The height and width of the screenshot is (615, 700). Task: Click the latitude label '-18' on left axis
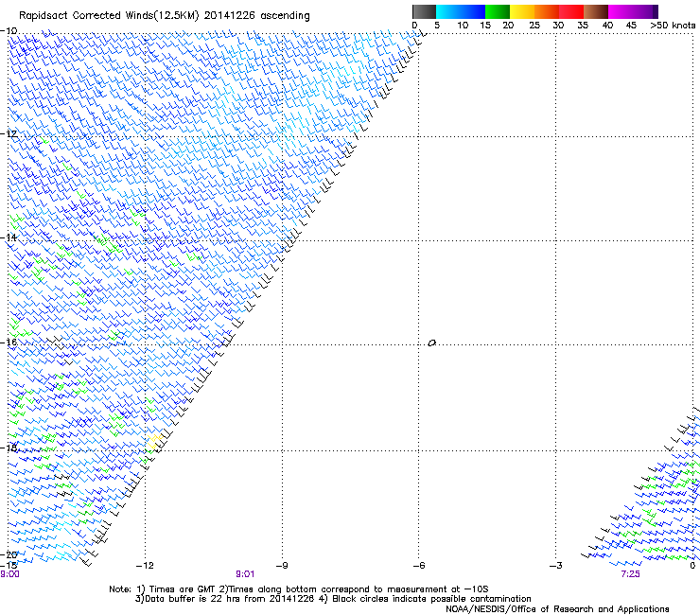(x=9, y=448)
